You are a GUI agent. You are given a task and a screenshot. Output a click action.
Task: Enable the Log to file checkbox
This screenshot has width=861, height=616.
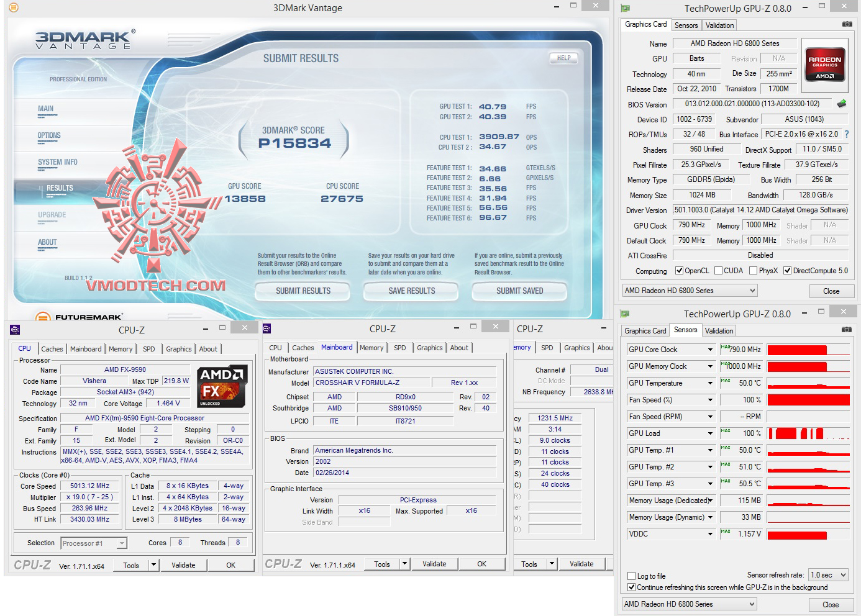(x=632, y=576)
